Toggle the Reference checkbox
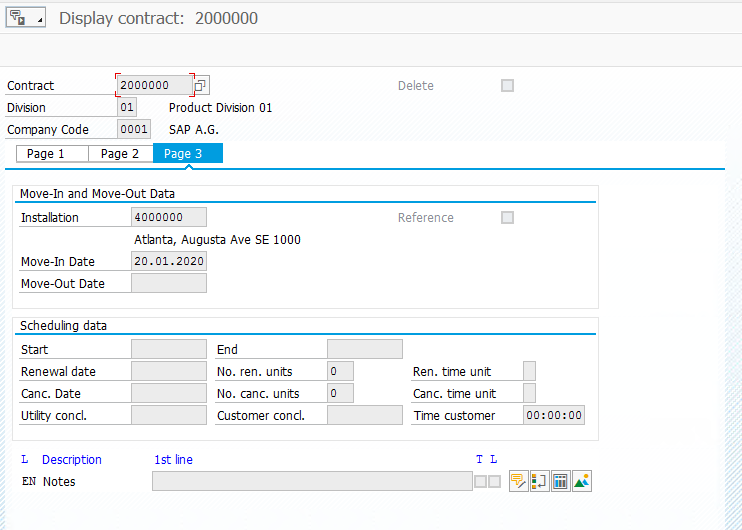 click(507, 218)
